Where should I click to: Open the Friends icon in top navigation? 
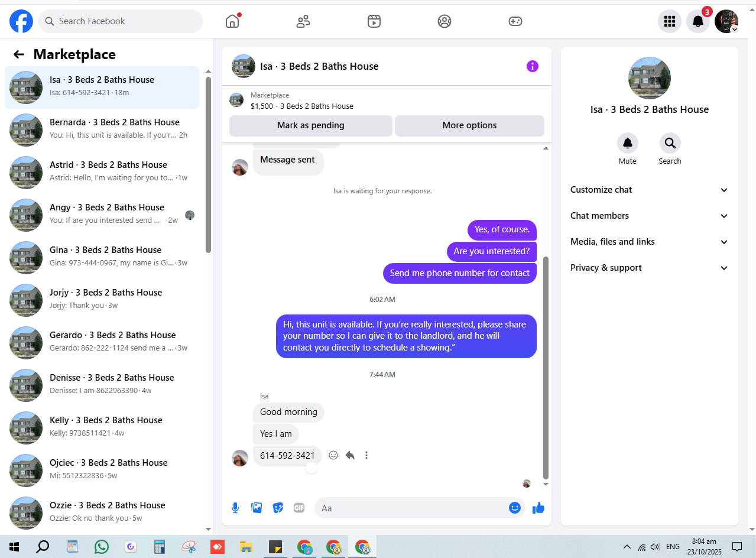(303, 21)
